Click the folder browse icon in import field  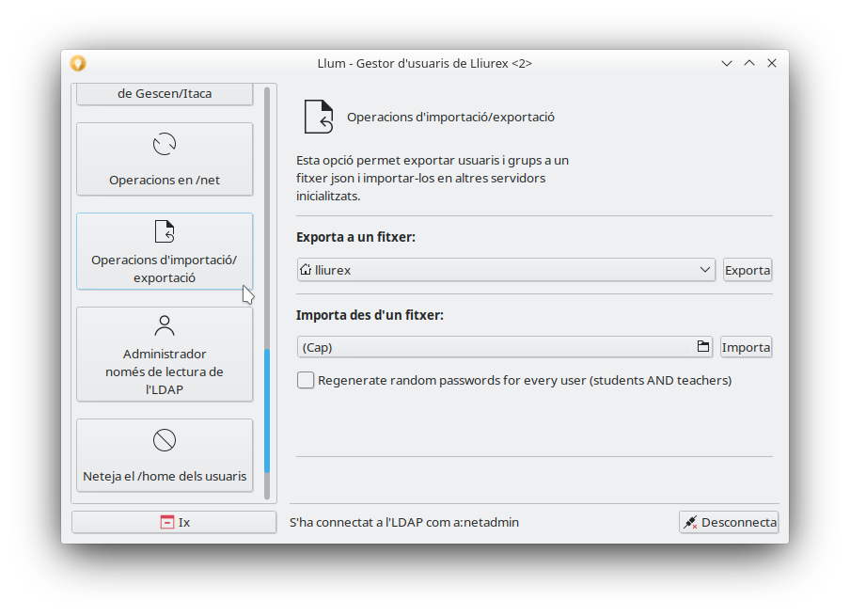click(702, 347)
